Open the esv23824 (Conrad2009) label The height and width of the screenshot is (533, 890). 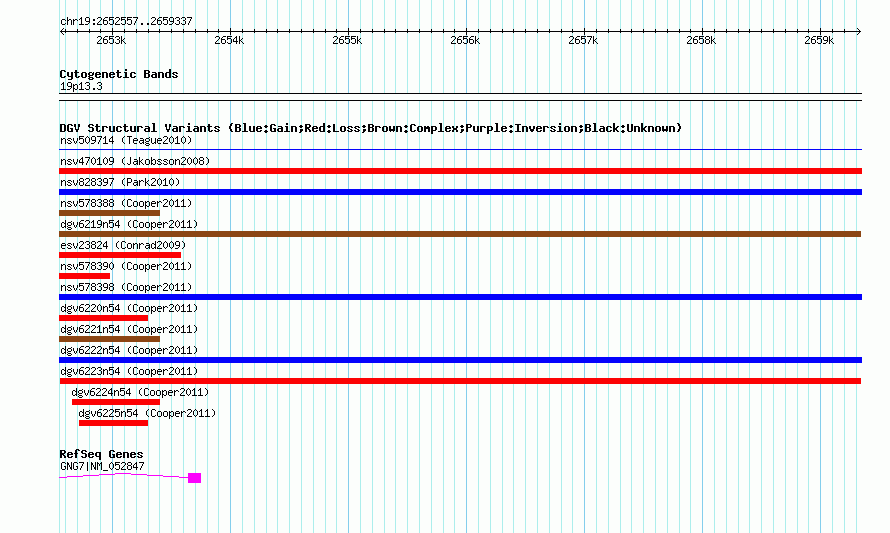coord(123,245)
